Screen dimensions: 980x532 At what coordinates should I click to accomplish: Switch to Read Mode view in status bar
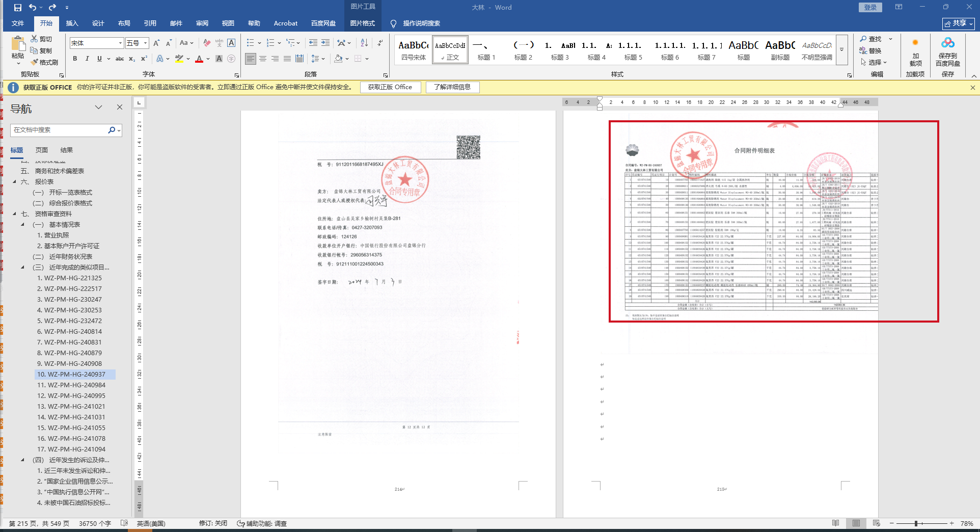(x=835, y=523)
